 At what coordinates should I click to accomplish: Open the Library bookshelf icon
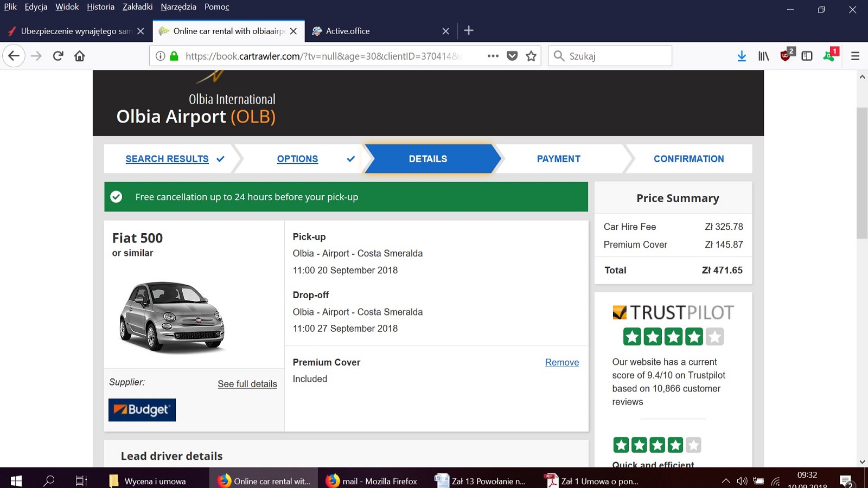[x=763, y=56]
